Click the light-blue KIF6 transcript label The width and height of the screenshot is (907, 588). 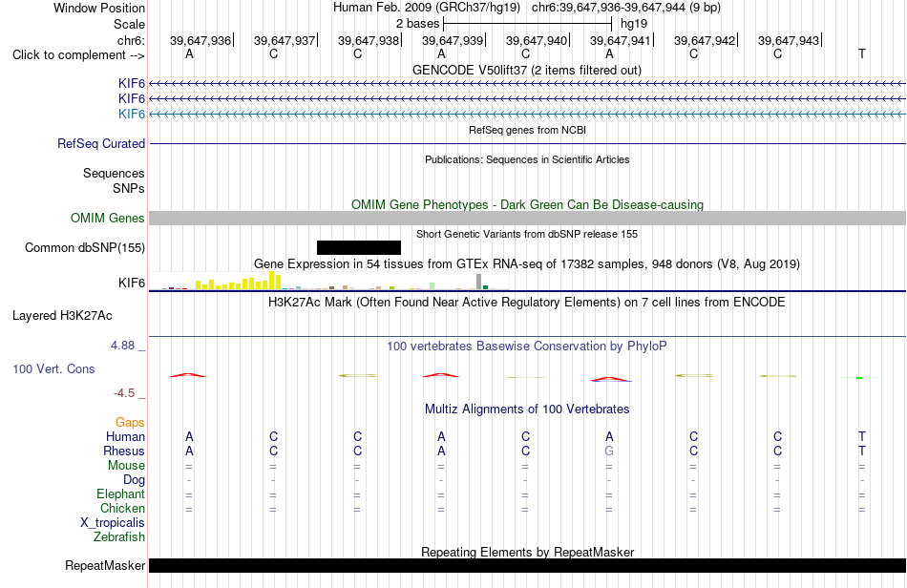[132, 114]
